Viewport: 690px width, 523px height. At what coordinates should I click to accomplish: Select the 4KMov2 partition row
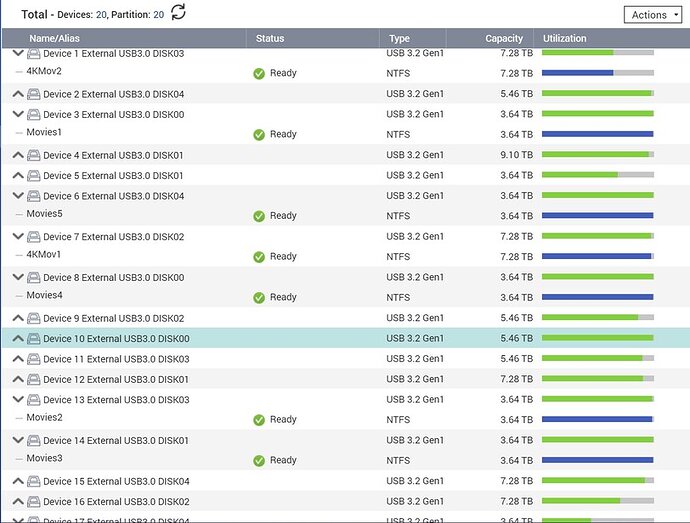(345, 73)
